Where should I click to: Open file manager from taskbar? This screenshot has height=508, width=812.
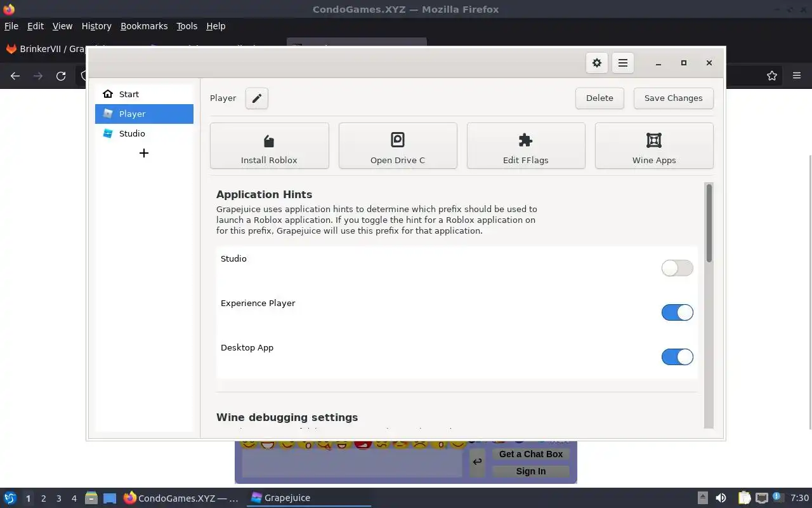[x=91, y=498]
